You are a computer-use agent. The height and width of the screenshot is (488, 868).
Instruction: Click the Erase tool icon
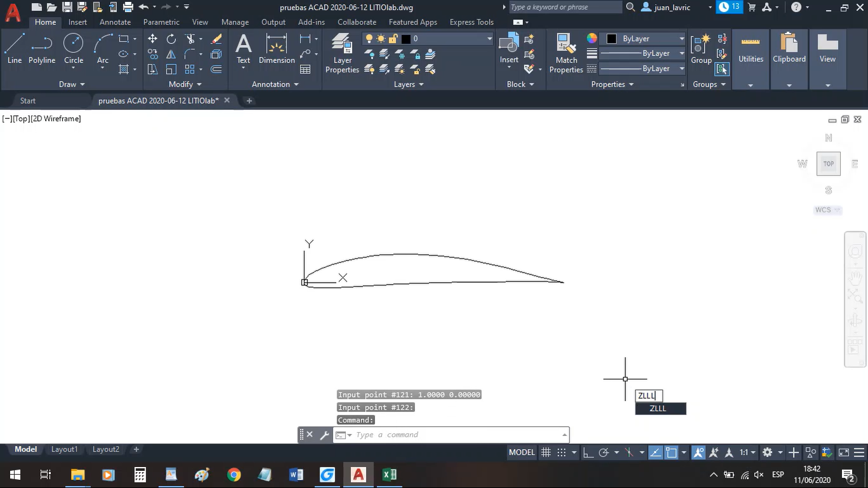(216, 39)
